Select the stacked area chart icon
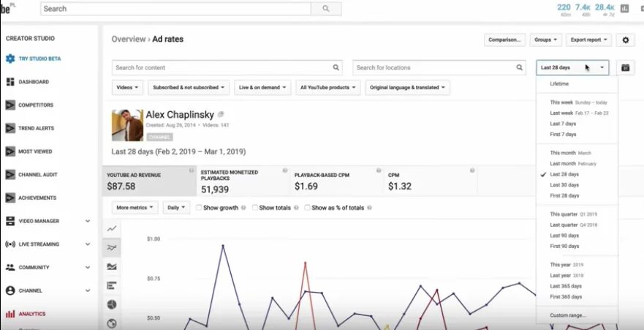This screenshot has height=330, width=644. click(x=112, y=267)
